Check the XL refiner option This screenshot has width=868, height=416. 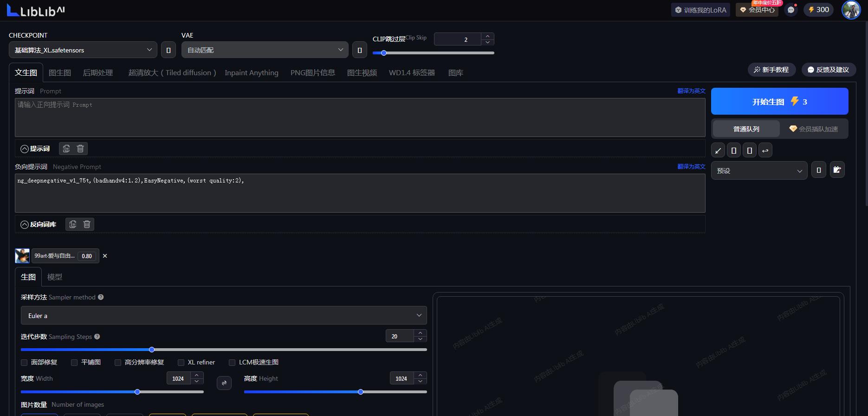click(181, 362)
